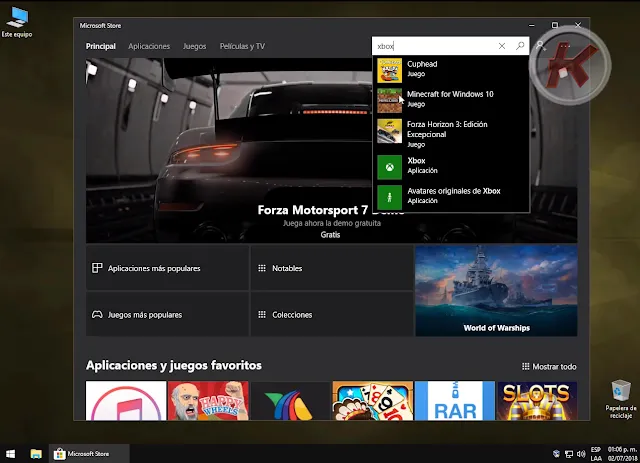Click the security tray icon
Screen dimensions: 640x463
[x=556, y=454]
